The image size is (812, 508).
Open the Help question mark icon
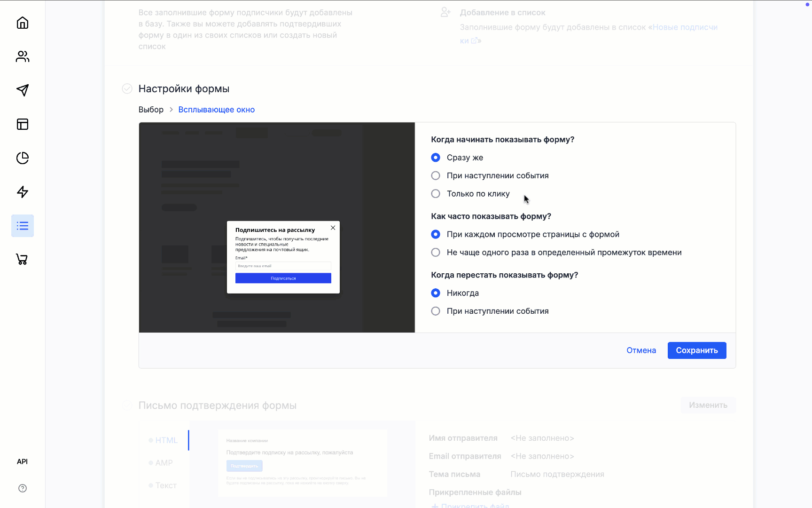(22, 488)
